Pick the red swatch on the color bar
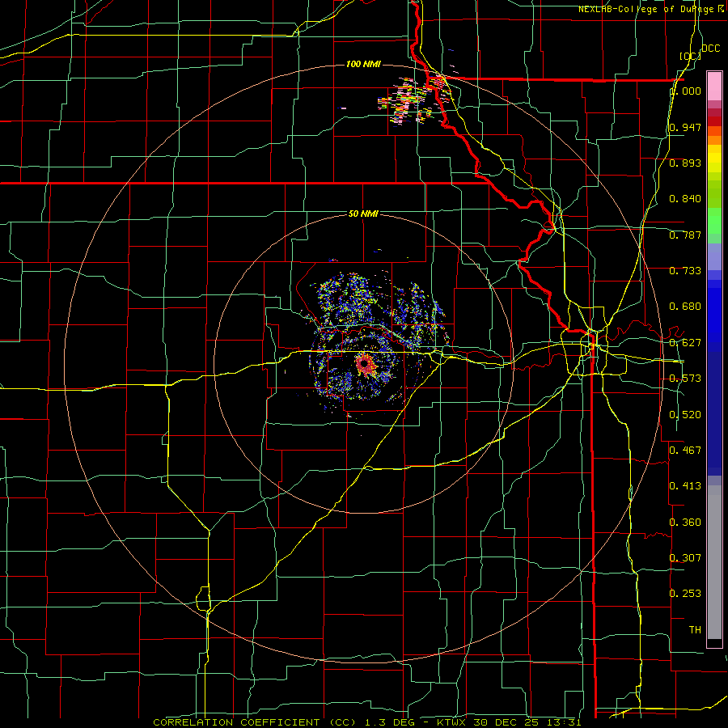The height and width of the screenshot is (728, 728). point(714,121)
